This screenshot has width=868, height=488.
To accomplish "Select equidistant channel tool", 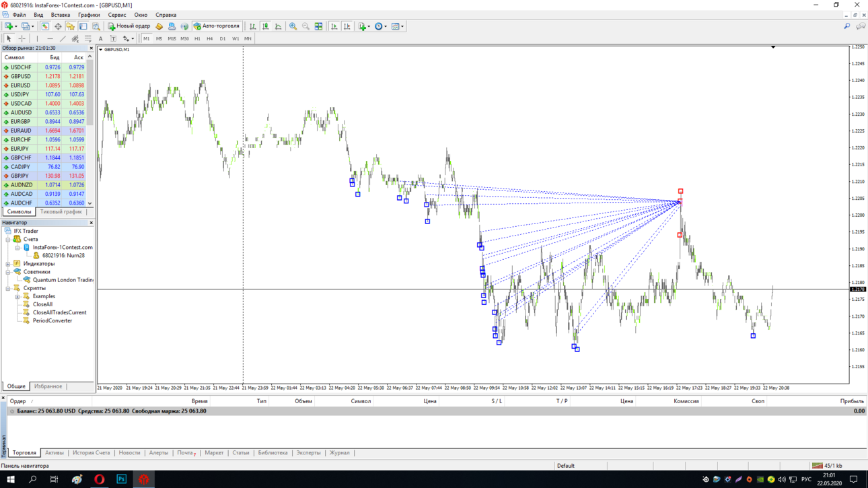I will point(75,38).
